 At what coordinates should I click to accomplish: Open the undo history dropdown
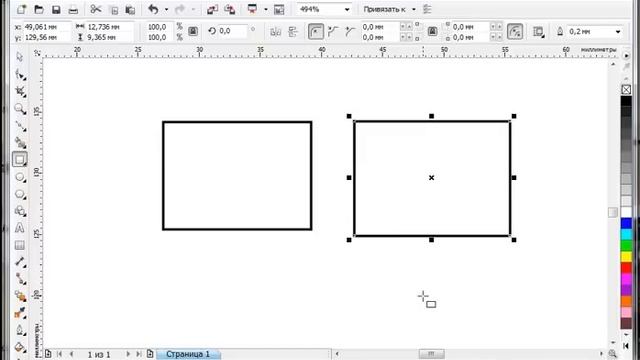pos(166,9)
